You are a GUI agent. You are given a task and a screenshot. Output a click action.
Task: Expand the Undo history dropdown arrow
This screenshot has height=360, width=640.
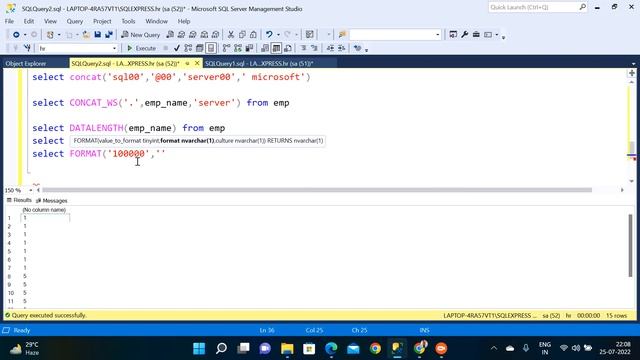(x=278, y=35)
